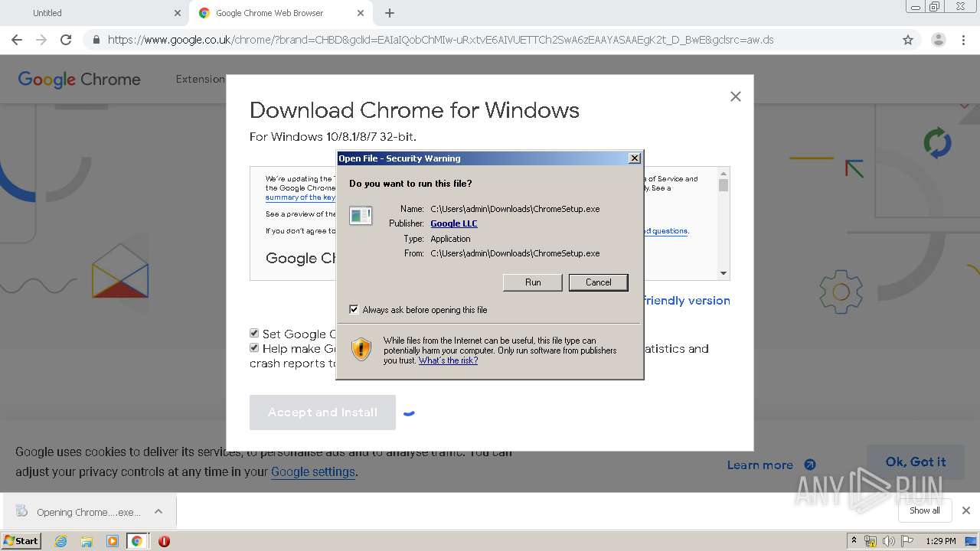
Task: Click the padlock site info icon
Action: click(96, 40)
